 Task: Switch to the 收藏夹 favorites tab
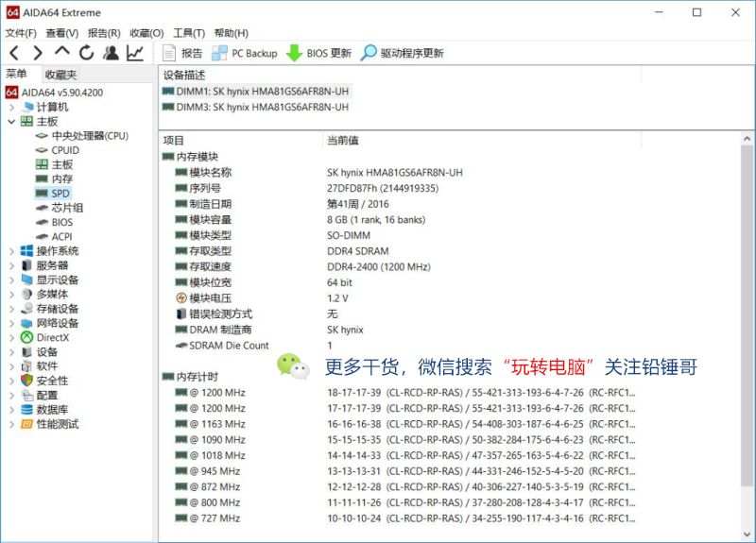click(60, 75)
